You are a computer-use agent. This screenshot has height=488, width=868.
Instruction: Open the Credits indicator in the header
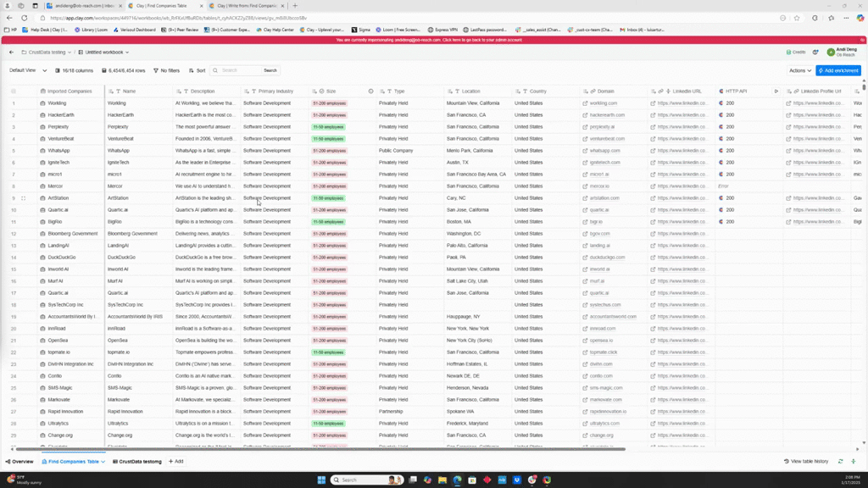796,53
